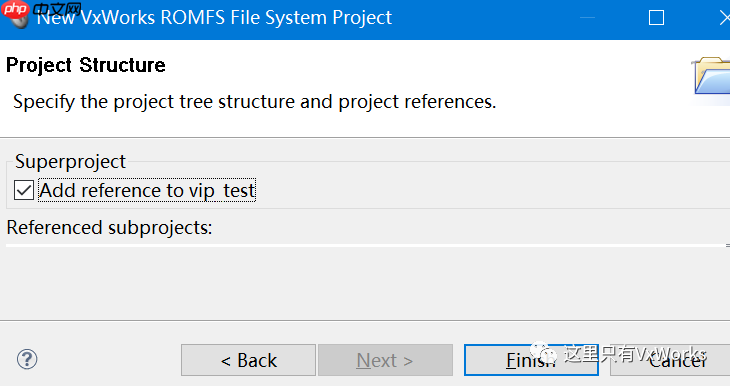Close the wizard with the X icon
The image size is (730, 386).
coord(724,18)
